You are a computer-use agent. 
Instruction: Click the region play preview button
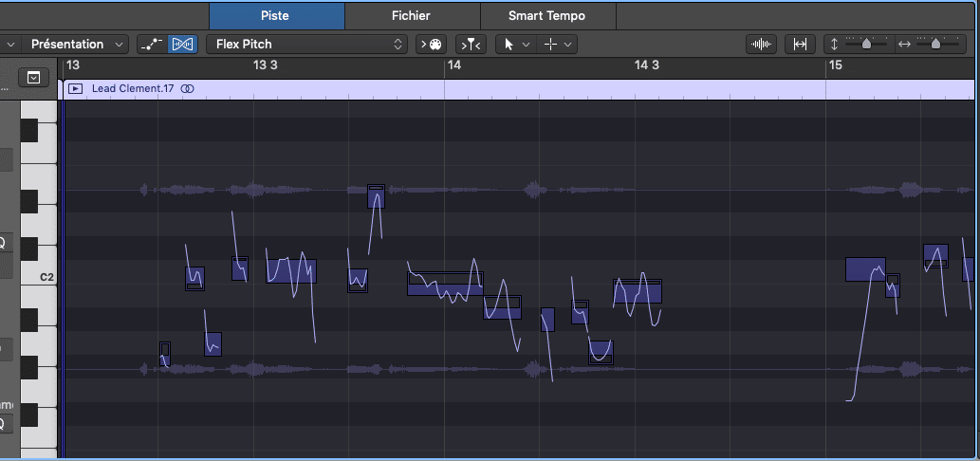[x=75, y=89]
